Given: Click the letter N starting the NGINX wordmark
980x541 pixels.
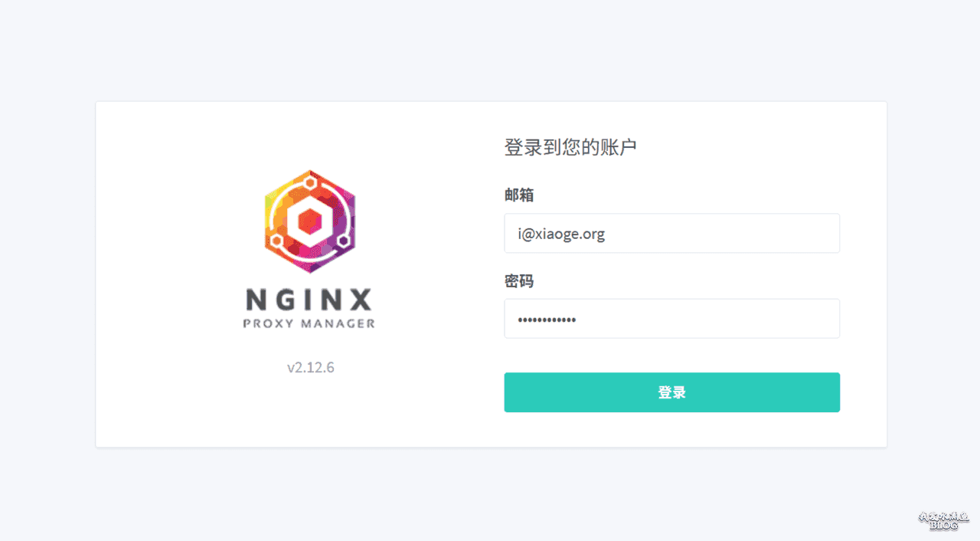Looking at the screenshot, I should [x=257, y=300].
